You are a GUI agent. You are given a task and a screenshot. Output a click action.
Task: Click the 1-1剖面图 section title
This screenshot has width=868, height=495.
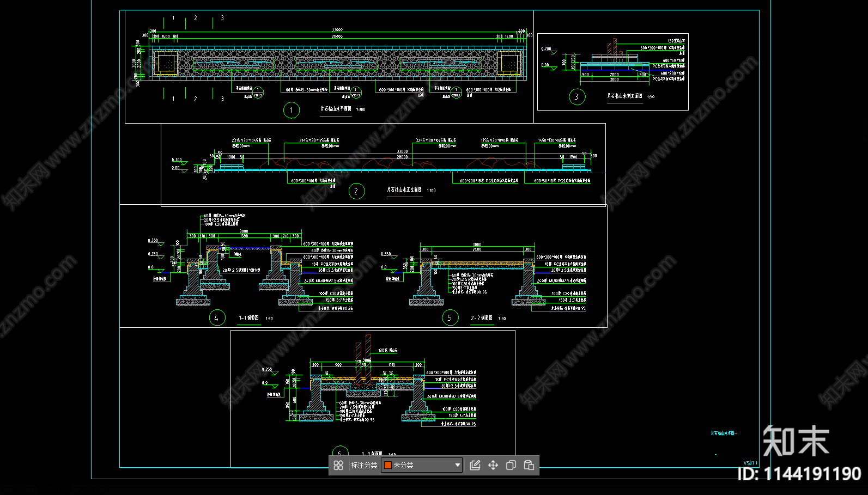tap(249, 318)
